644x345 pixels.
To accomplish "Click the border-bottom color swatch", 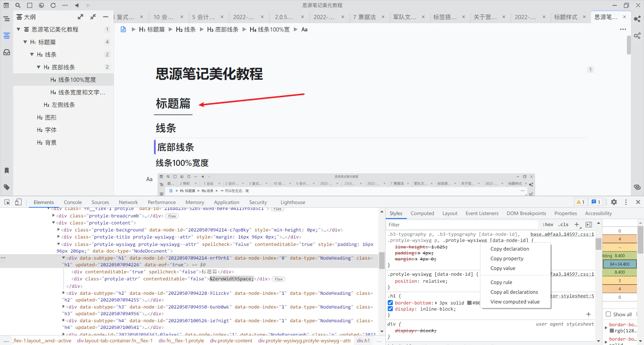I will [x=470, y=303].
